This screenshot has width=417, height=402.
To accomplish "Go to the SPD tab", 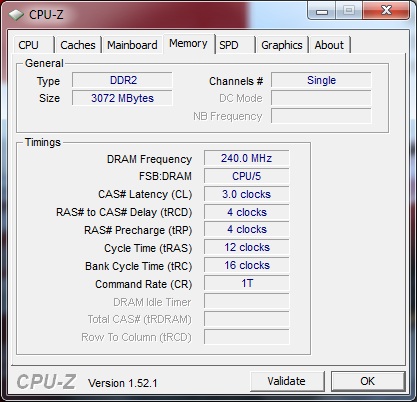I will tap(235, 45).
